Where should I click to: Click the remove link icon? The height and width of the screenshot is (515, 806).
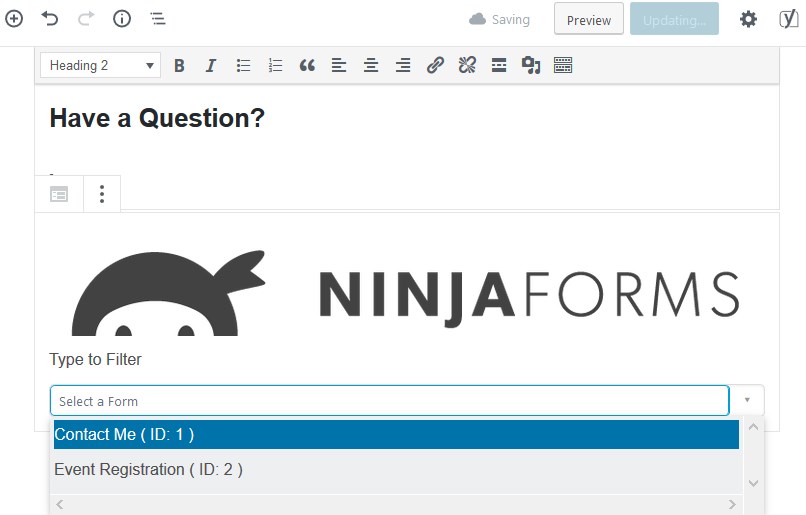[467, 65]
